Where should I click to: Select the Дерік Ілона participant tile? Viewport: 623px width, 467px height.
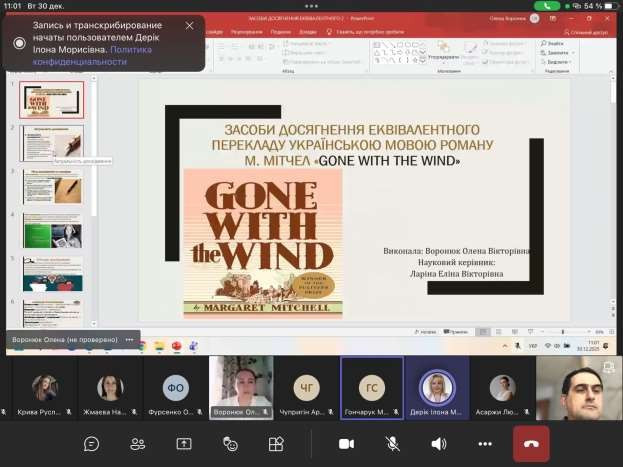(x=436, y=388)
